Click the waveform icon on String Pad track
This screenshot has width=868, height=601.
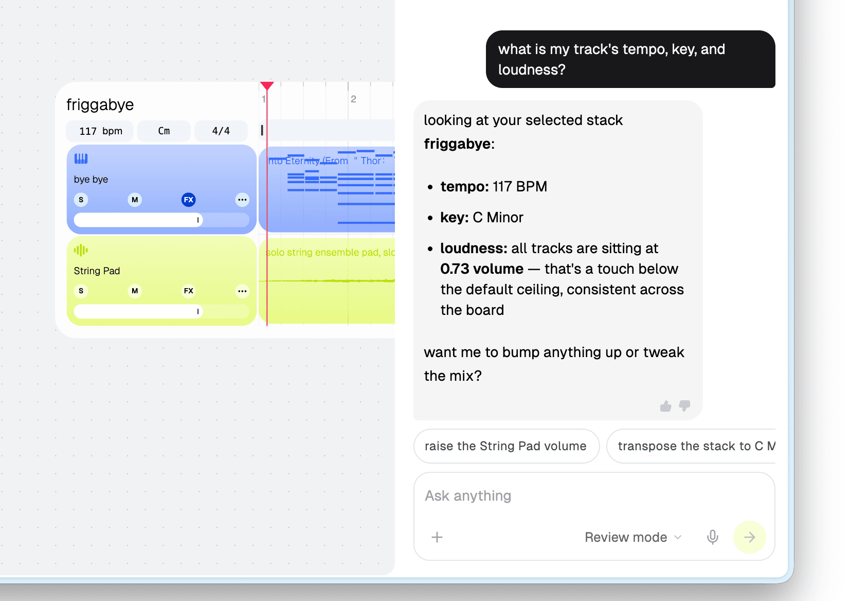point(81,250)
